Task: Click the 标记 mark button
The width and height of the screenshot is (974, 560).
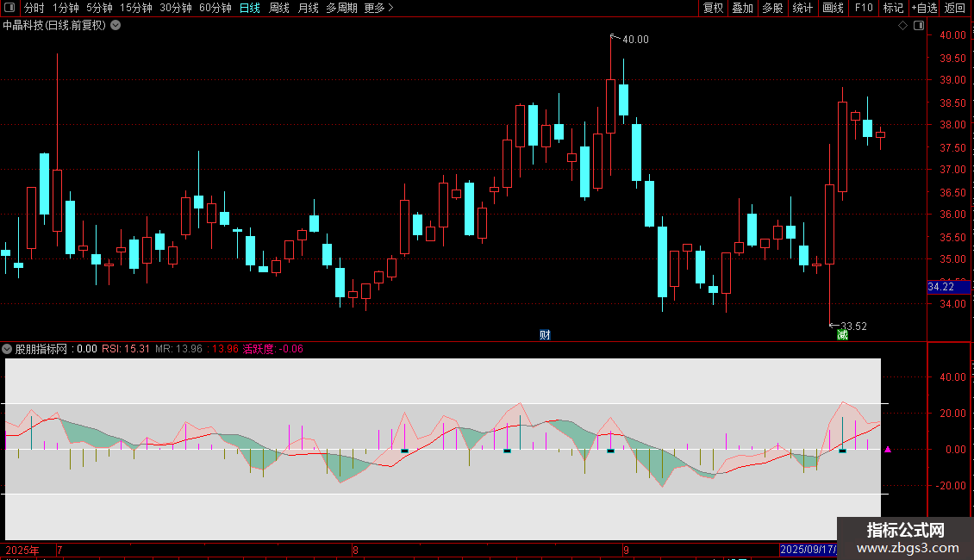Action: pyautogui.click(x=893, y=8)
